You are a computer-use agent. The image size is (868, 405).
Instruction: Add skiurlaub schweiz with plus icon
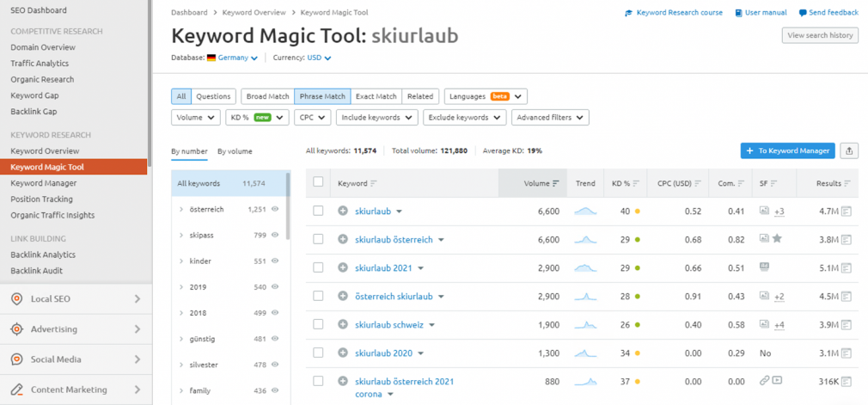click(x=343, y=324)
